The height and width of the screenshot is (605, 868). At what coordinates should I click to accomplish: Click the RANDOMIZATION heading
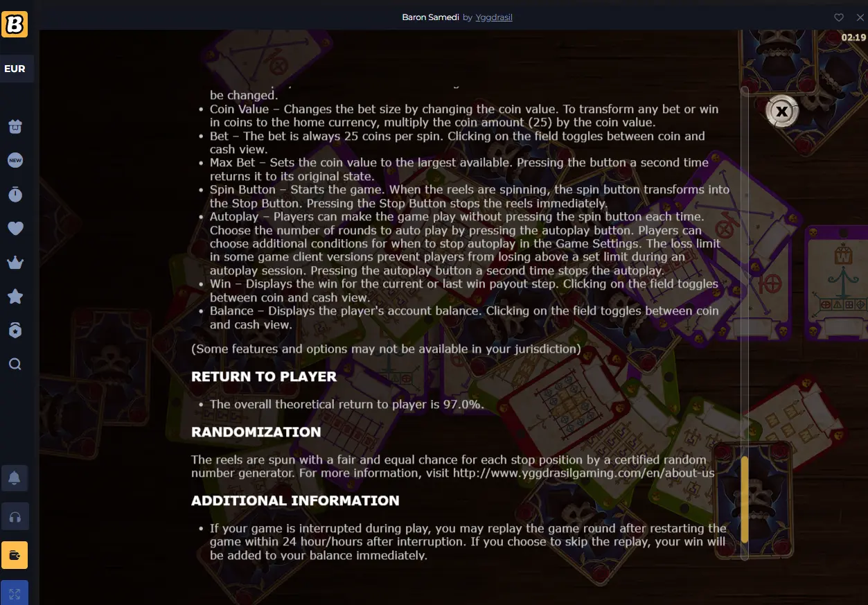(256, 432)
